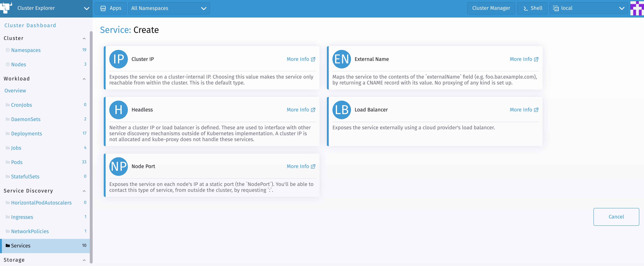
Task: Collapse the Service Discovery group
Action: [84, 191]
